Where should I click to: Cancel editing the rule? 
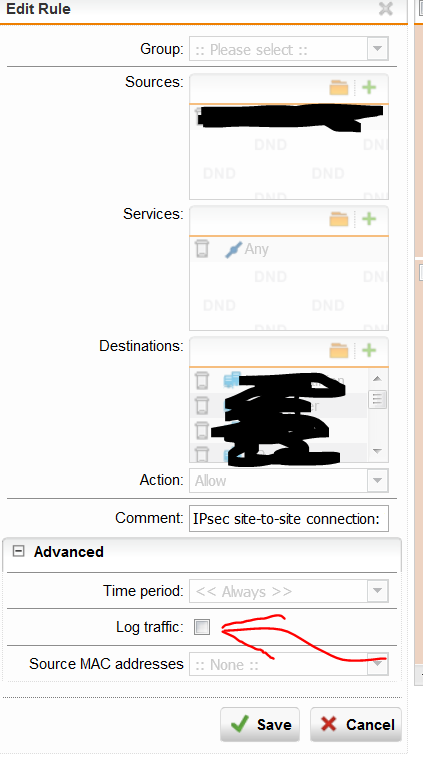(356, 725)
